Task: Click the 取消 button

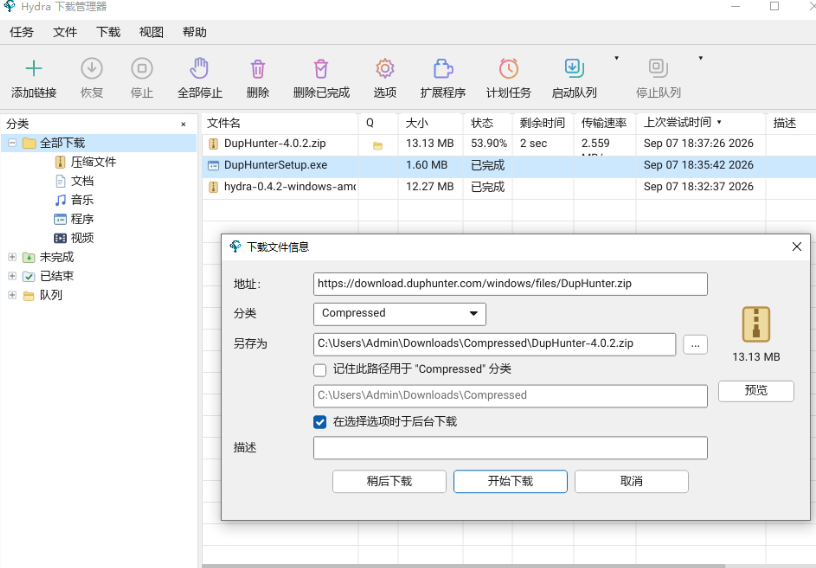Action: [631, 481]
